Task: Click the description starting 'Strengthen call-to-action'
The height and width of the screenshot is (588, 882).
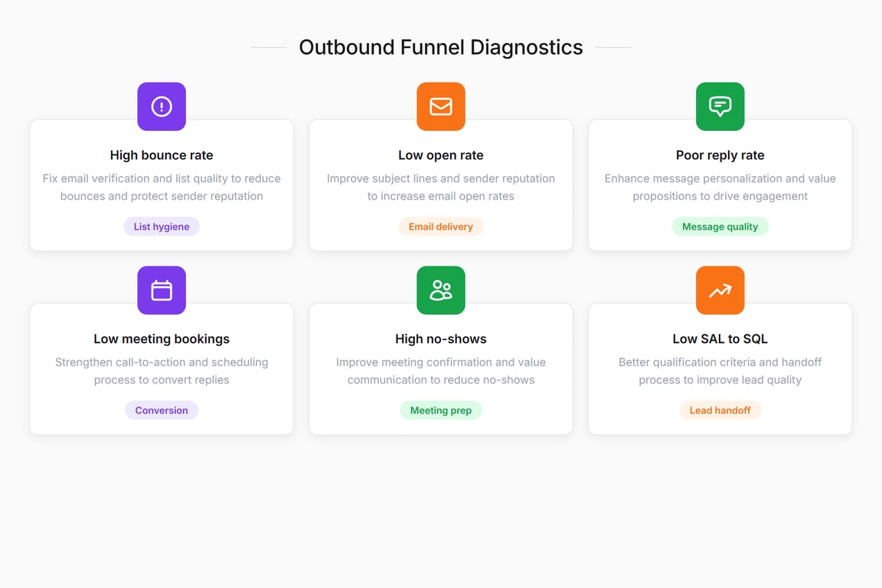Action: [162, 371]
